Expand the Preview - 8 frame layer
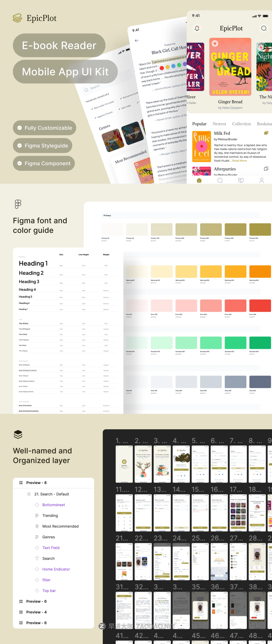Screen dimensions: 272x644 [x=36, y=483]
